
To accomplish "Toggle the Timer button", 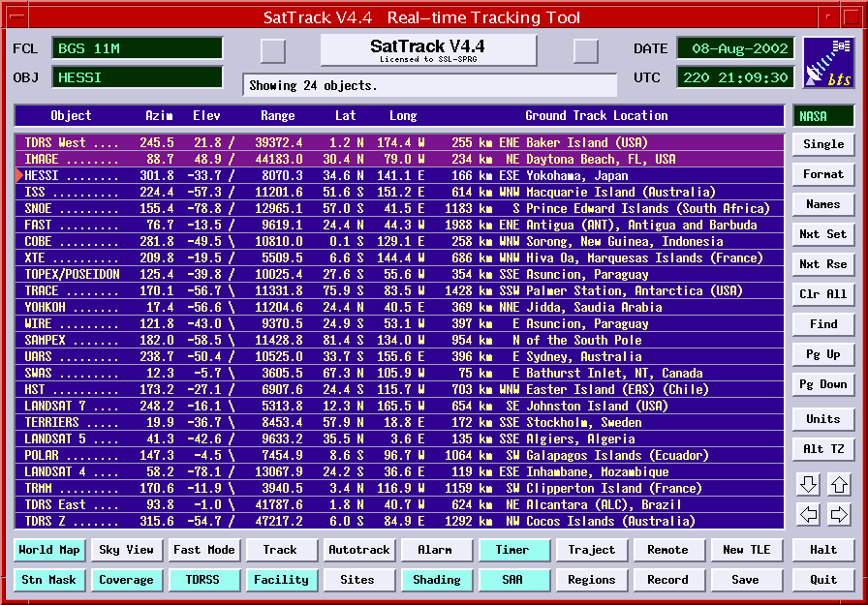I will point(513,550).
